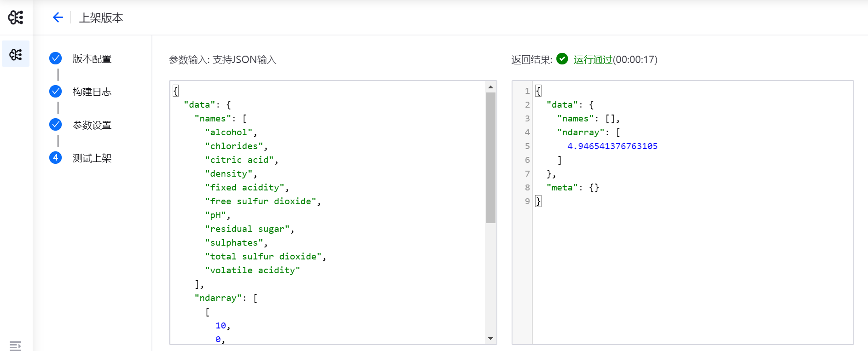Click the "volatile acidity" entry

click(253, 270)
